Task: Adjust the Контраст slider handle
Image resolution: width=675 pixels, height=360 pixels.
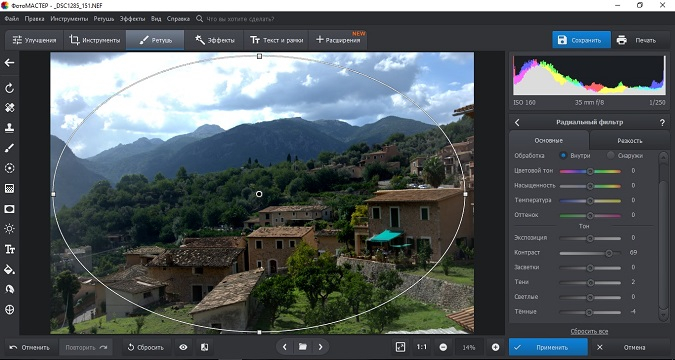Action: pos(609,253)
